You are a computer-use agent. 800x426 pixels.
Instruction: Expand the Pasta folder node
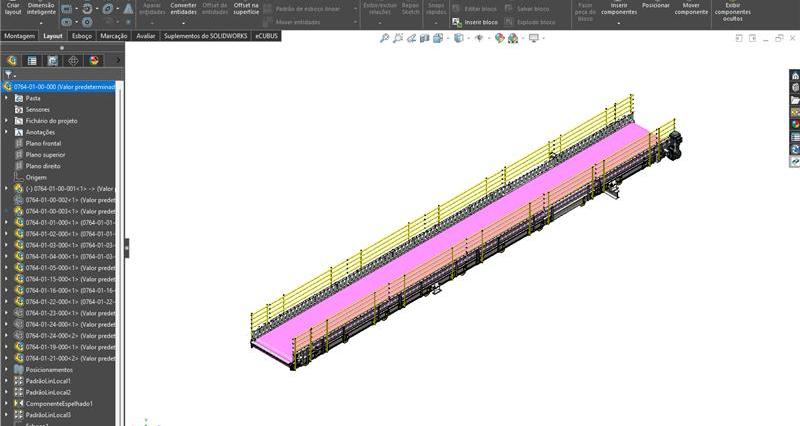pos(7,98)
